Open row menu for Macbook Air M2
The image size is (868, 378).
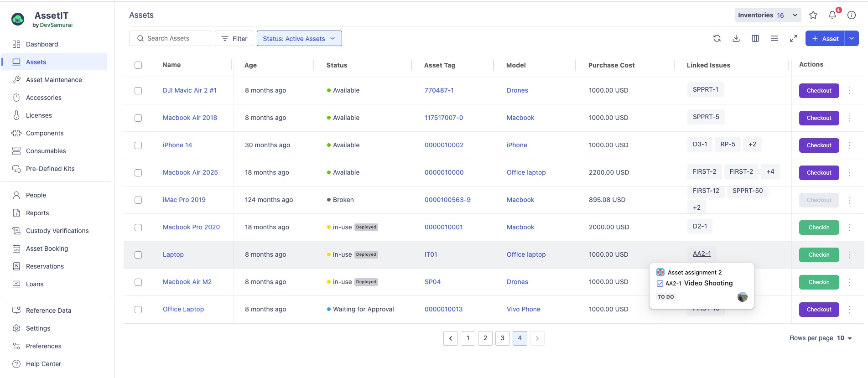pos(850,282)
